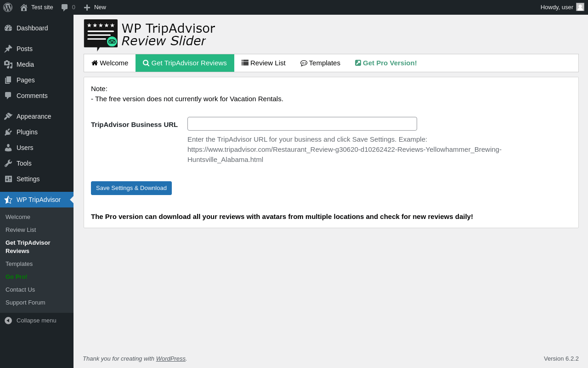
Task: Switch to the Review List tab
Action: (264, 63)
